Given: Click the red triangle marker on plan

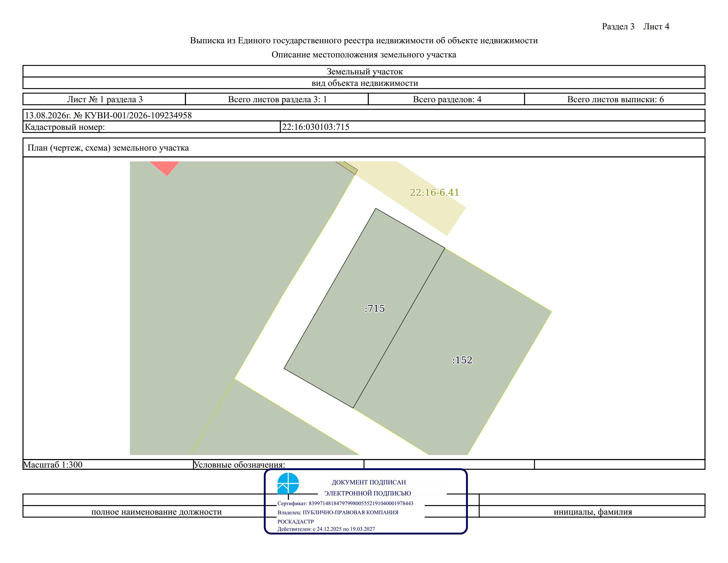Looking at the screenshot, I should pos(165,167).
